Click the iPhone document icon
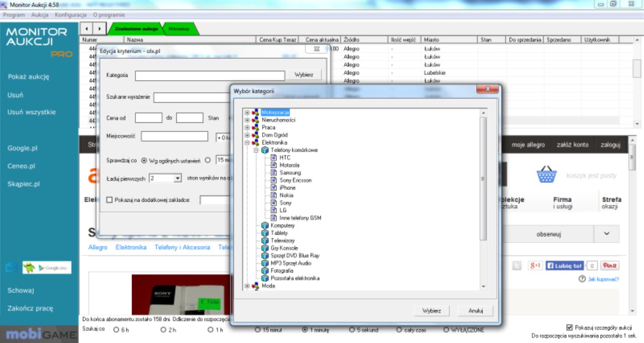The image size is (644, 343). tap(274, 188)
